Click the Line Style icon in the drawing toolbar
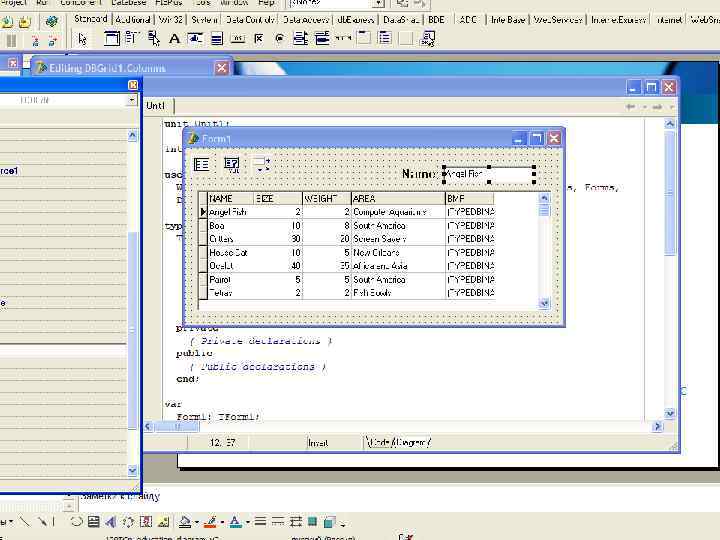Image resolution: width=720 pixels, height=540 pixels. click(x=260, y=522)
